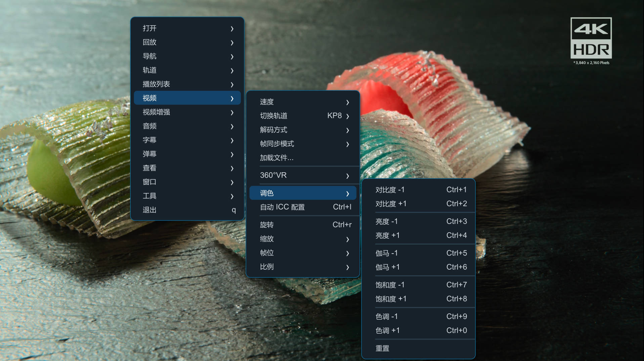The height and width of the screenshot is (361, 644).
Task: Shift hue down with 色调 -1
Action: (418, 317)
